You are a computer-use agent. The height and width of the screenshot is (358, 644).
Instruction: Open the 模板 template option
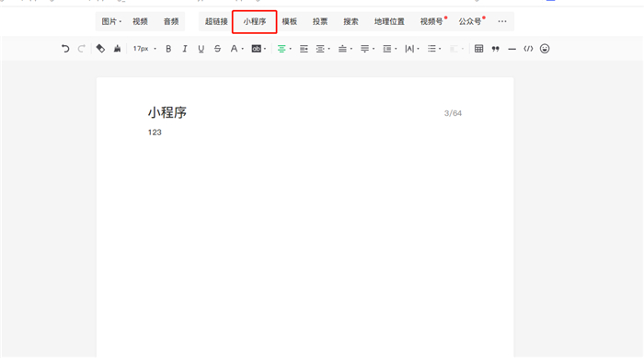click(x=289, y=21)
